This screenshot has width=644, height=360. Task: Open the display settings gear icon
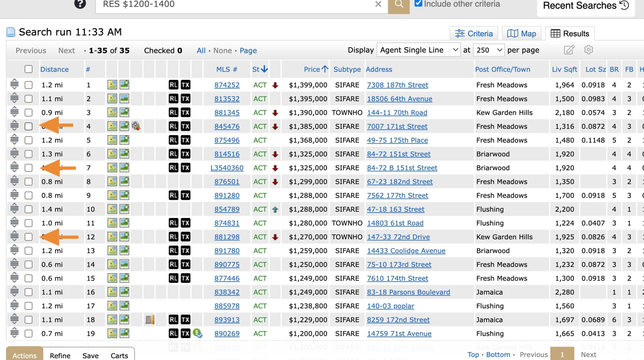point(588,50)
